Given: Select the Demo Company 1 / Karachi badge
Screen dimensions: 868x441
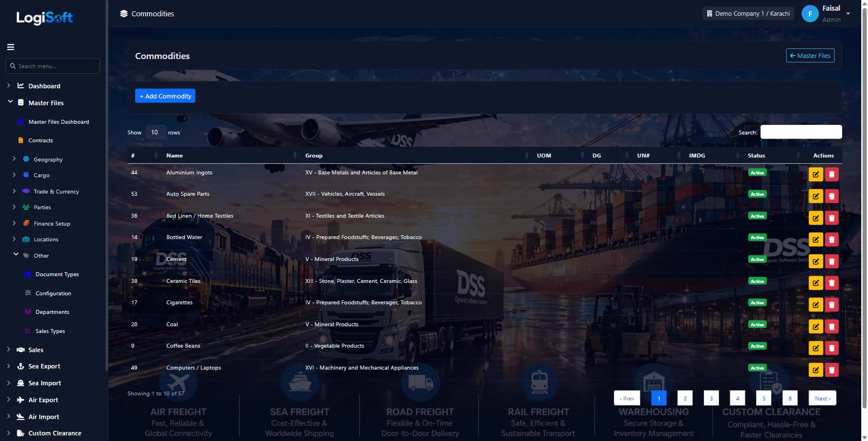Looking at the screenshot, I should click(748, 13).
